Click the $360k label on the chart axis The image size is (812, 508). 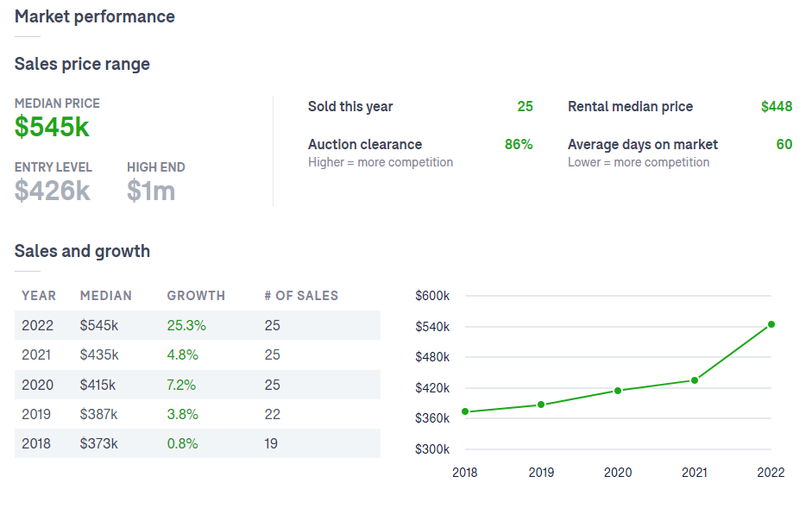pos(432,418)
